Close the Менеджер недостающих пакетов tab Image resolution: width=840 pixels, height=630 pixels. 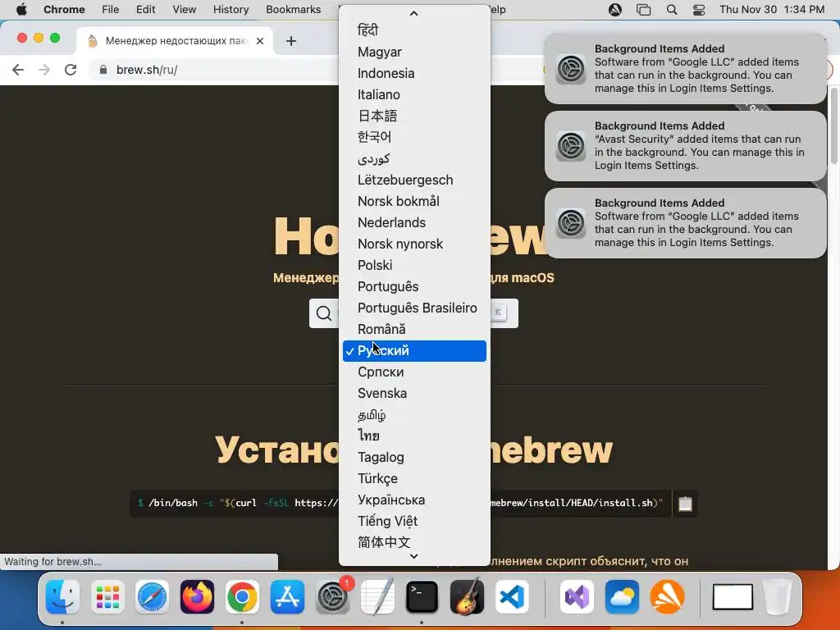(x=260, y=41)
